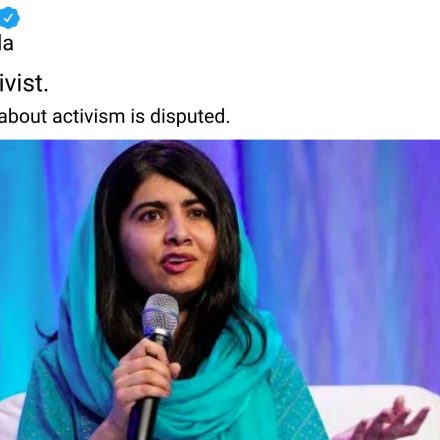This screenshot has width=440, height=440.
Task: Click the word "is" in the disputed notice
Action: [138, 117]
